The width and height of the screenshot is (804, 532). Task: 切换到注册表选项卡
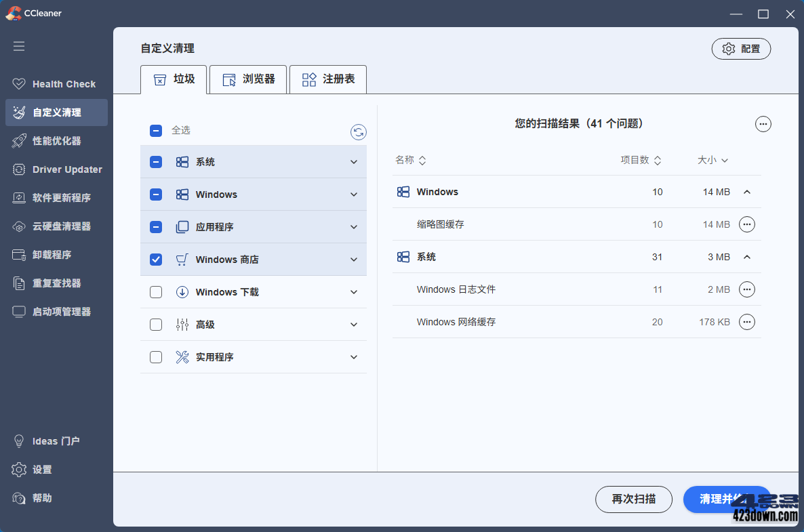327,79
